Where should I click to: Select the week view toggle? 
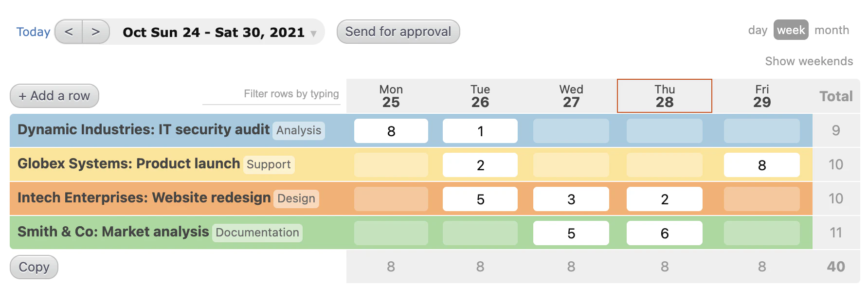[x=791, y=30]
